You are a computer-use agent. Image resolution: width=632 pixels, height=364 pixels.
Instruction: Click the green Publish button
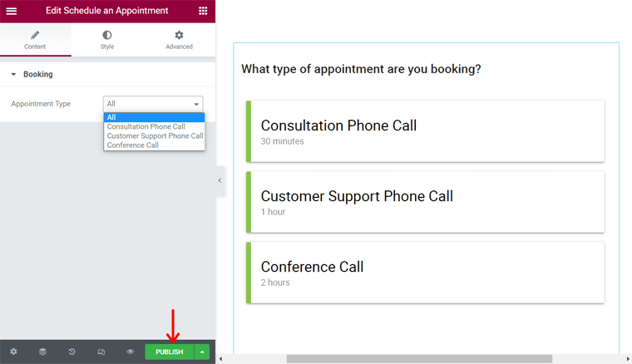coord(170,352)
